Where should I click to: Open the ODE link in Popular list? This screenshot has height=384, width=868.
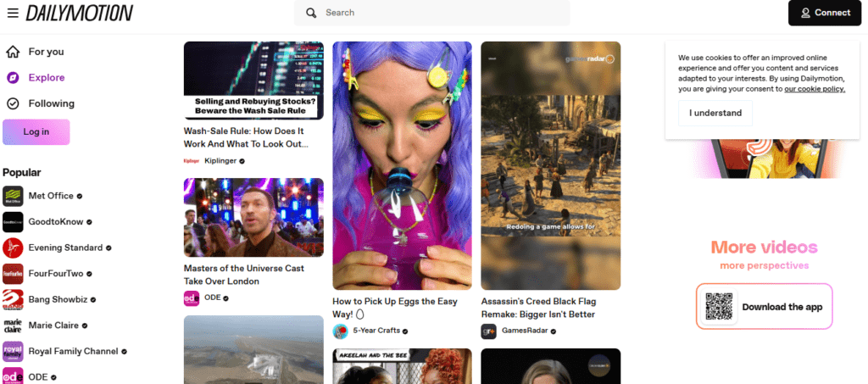[38, 377]
